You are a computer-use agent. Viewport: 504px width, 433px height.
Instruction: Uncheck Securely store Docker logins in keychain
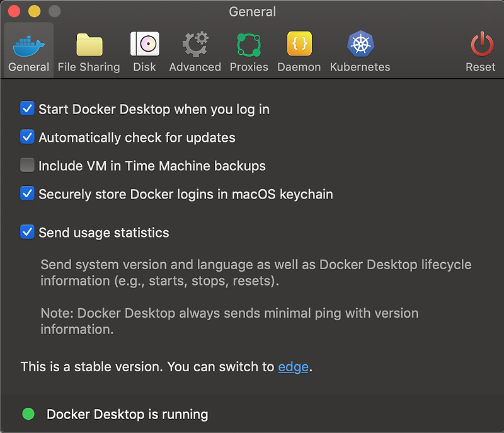pos(26,194)
